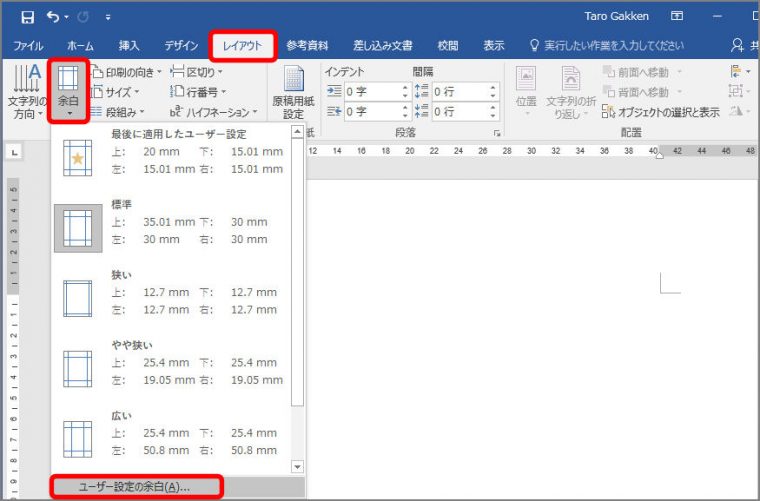Select the レイアウト tab
This screenshot has width=760, height=501.
click(x=242, y=46)
